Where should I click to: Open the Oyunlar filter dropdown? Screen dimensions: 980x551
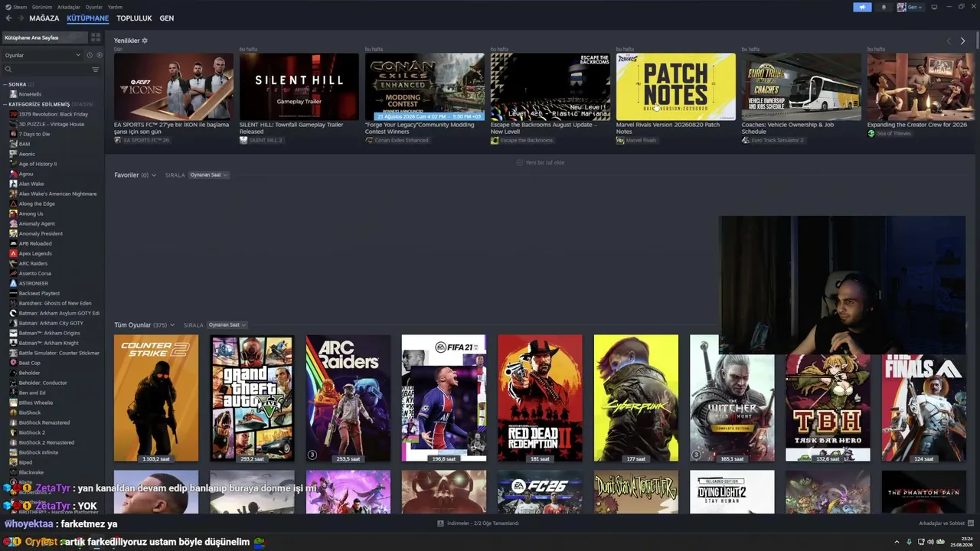point(42,55)
